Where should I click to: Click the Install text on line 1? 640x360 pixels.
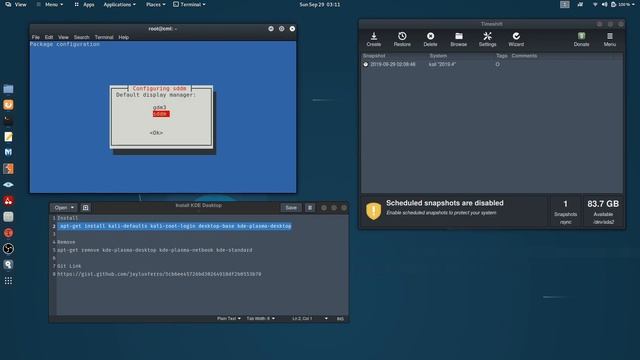67,218
